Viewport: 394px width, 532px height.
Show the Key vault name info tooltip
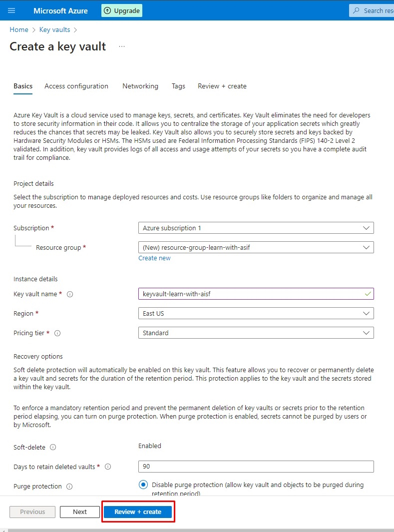pyautogui.click(x=69, y=294)
